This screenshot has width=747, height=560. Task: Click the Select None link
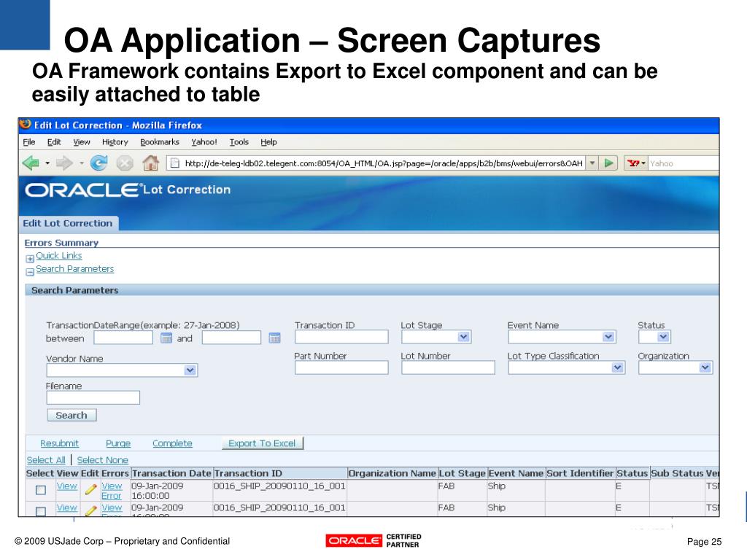coord(102,460)
